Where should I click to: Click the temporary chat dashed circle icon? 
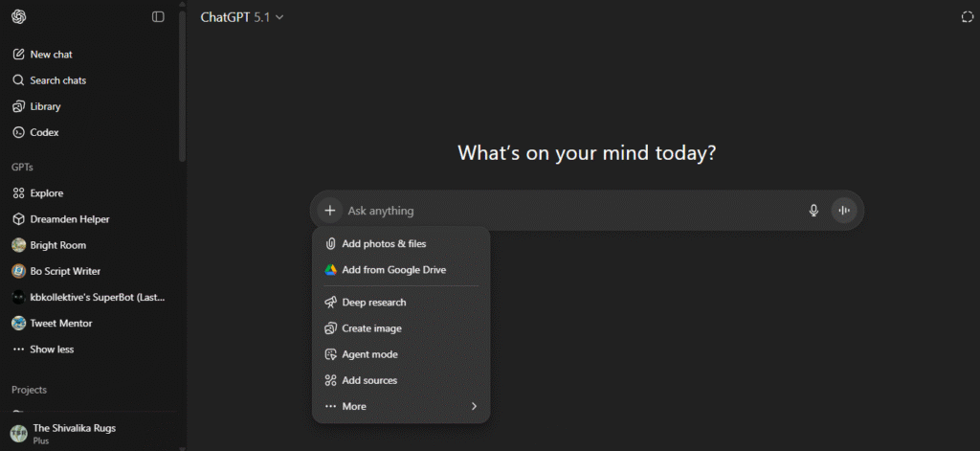click(x=967, y=17)
